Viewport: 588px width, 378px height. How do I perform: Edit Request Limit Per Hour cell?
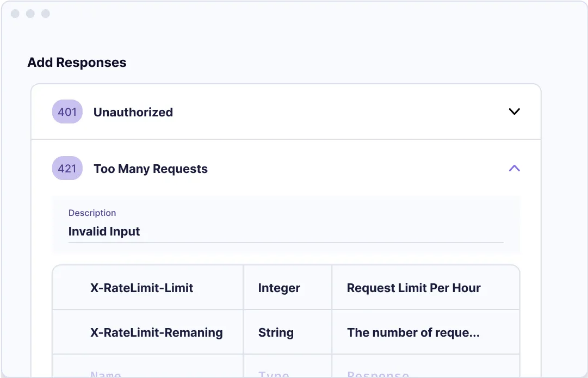[x=414, y=288]
